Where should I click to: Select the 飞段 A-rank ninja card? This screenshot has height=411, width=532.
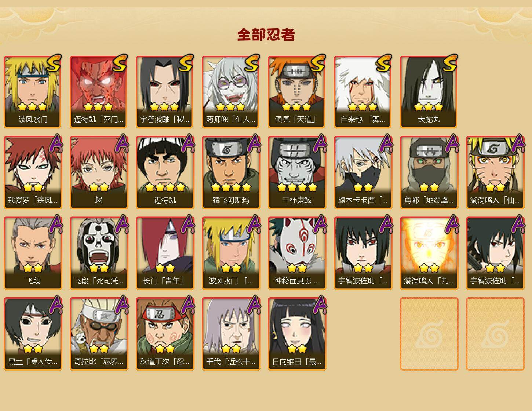click(33, 253)
